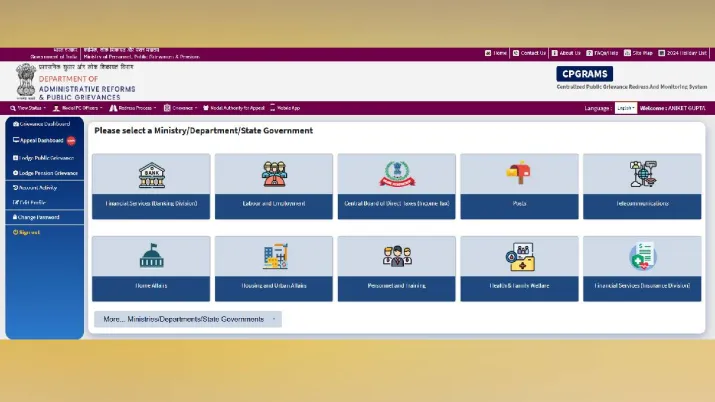Open Financial Services (Insurance Division) card icon
Screen dimensions: 715x402
pos(642,256)
